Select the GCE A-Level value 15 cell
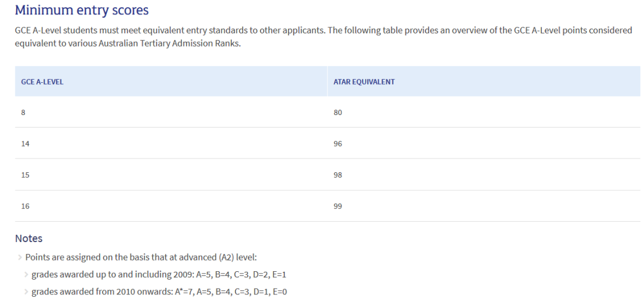The image size is (644, 304). pos(25,175)
